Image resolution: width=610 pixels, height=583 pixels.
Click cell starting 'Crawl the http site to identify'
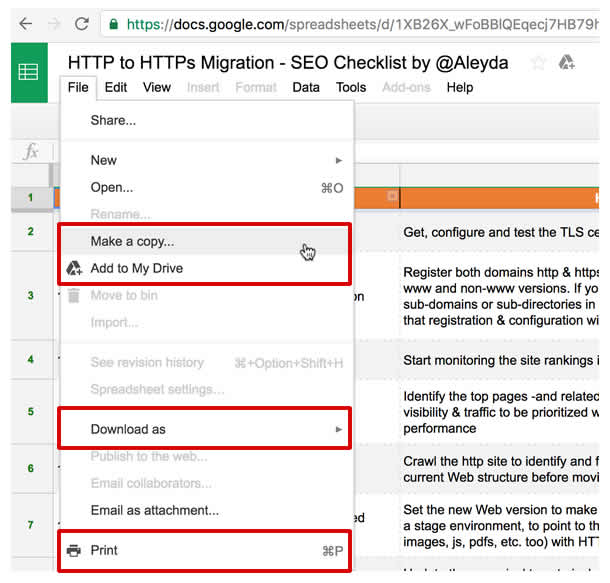tap(500, 469)
